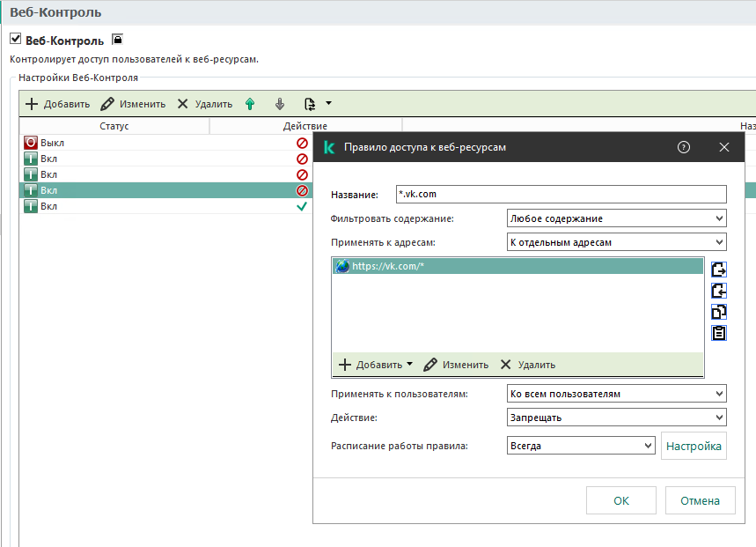Click the globe icon next to https://vk.com/*
Image resolution: width=756 pixels, height=547 pixels.
pos(342,266)
